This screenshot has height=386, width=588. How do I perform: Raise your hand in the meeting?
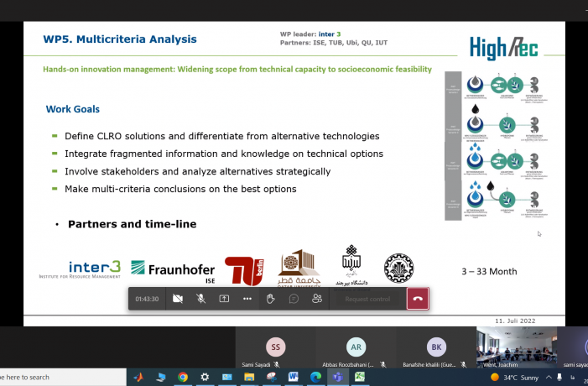tap(270, 299)
